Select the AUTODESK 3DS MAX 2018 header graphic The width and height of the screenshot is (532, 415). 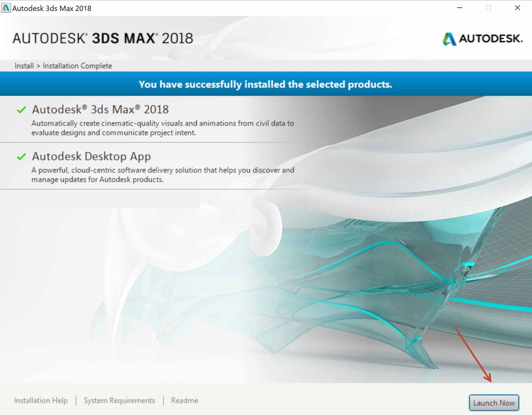103,38
